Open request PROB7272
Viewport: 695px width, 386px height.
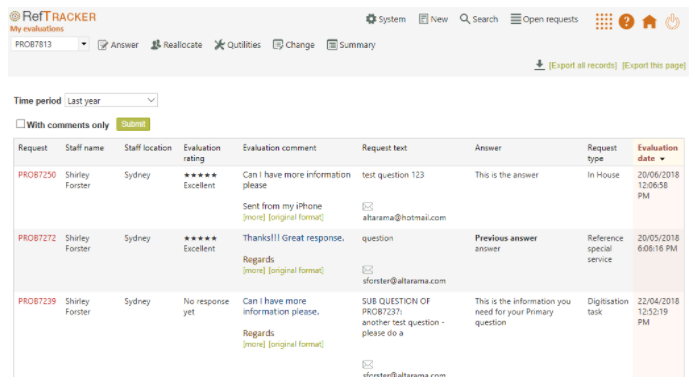point(37,238)
